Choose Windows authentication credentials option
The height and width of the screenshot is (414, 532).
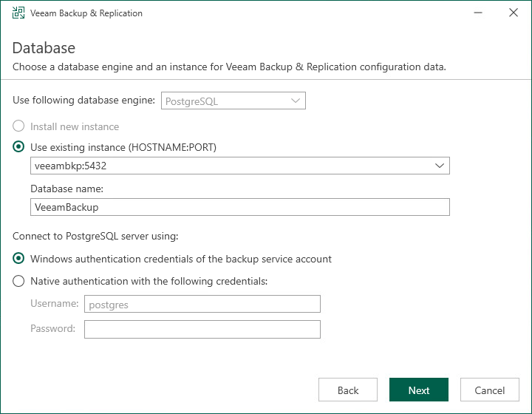[19, 259]
